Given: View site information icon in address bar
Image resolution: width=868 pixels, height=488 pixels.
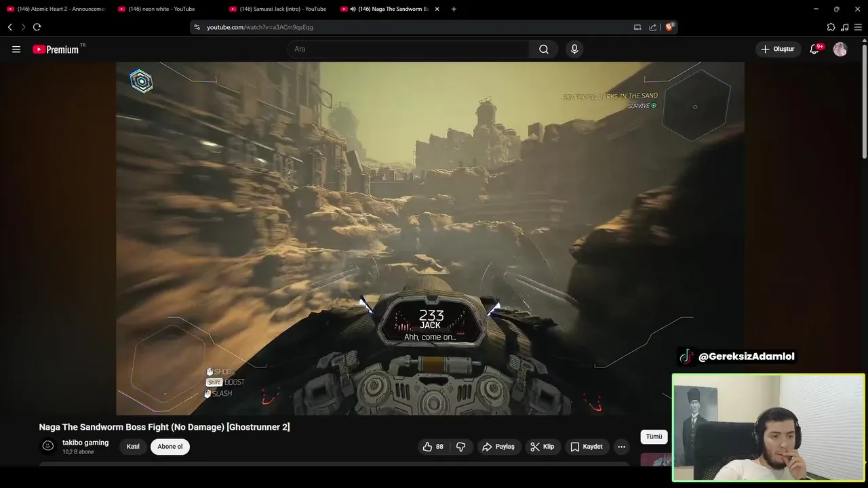Looking at the screenshot, I should pos(197,27).
